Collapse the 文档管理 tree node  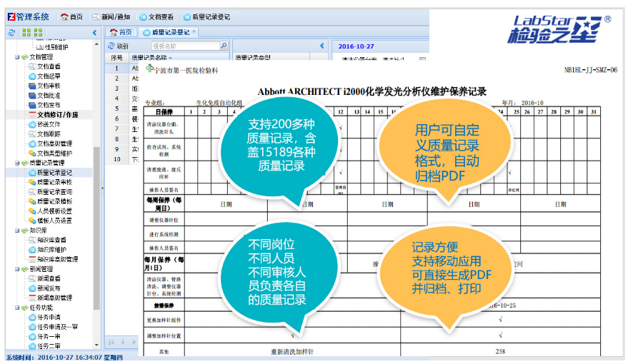click(17, 57)
